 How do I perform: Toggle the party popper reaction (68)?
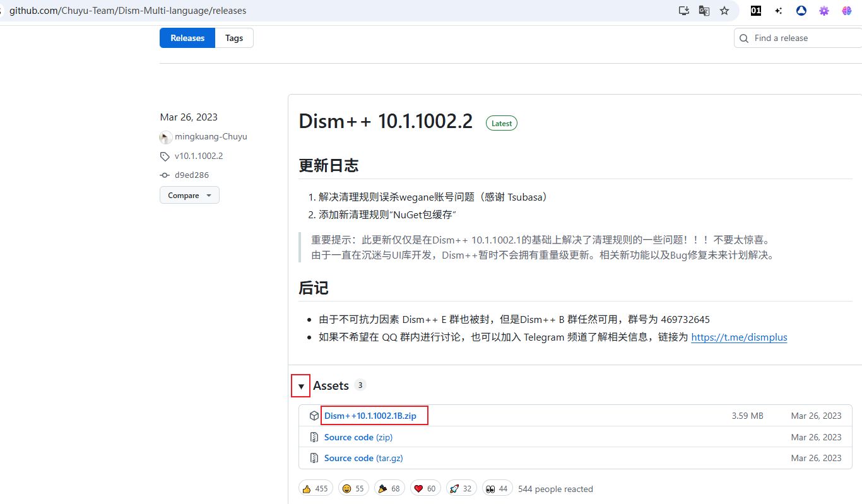pos(389,488)
